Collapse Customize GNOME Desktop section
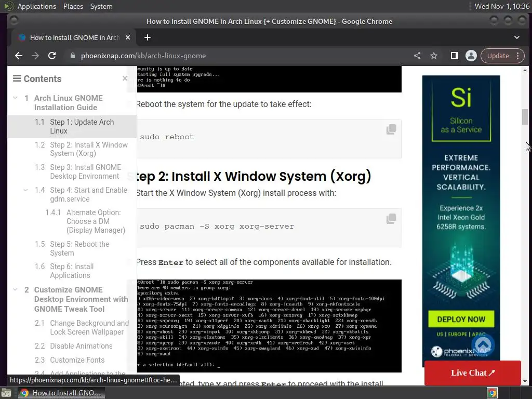The width and height of the screenshot is (532, 399). (15, 289)
